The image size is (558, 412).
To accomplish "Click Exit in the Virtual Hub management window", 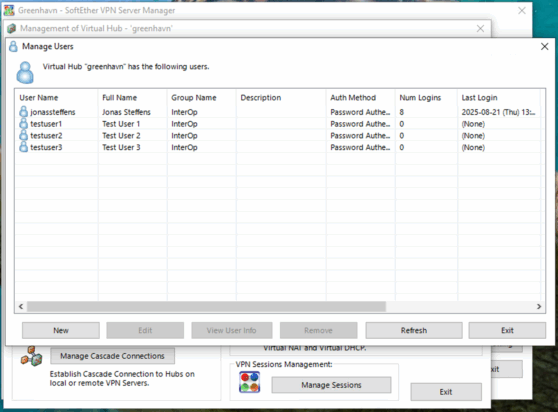I will 446,392.
